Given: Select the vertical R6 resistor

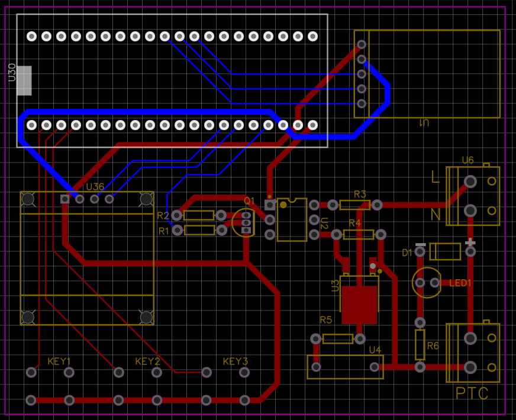Looking at the screenshot, I should point(420,344).
